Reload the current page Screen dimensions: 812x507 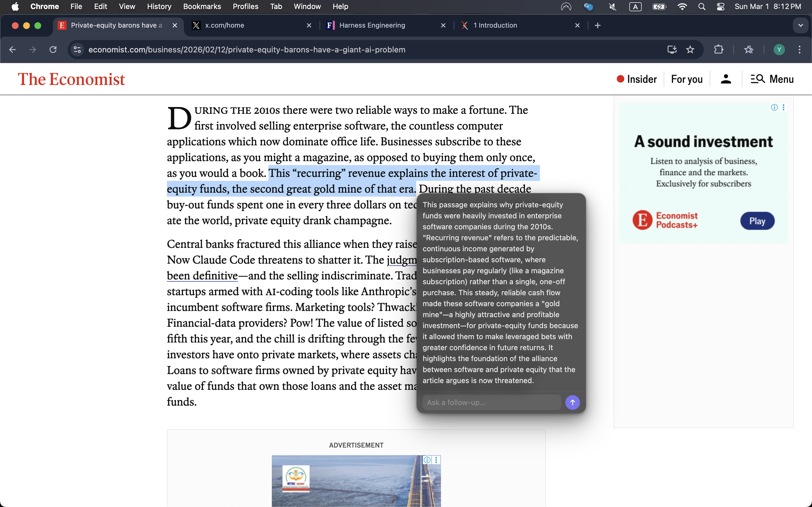click(53, 50)
